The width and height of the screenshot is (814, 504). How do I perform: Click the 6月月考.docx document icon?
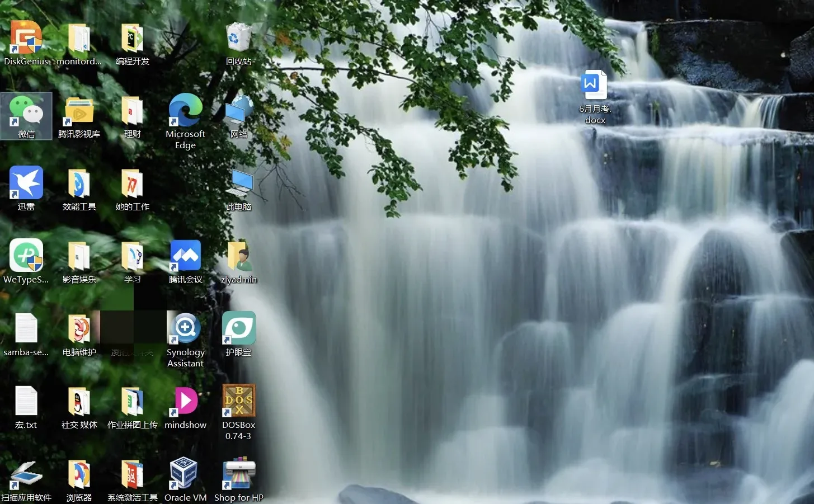tap(595, 85)
